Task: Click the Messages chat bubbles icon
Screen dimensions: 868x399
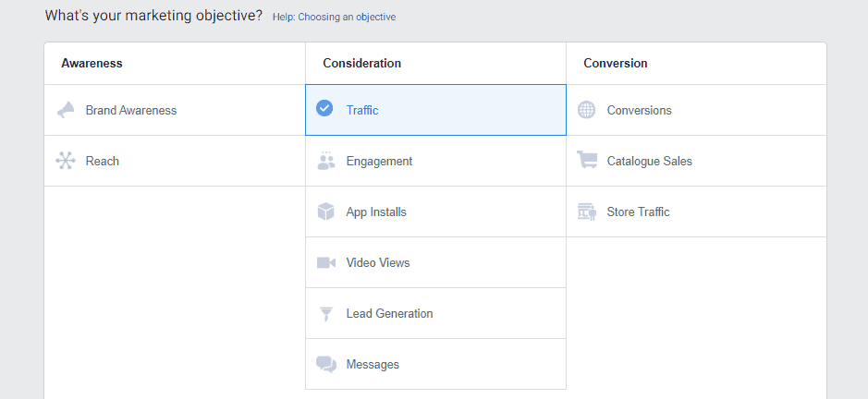Action: [326, 364]
